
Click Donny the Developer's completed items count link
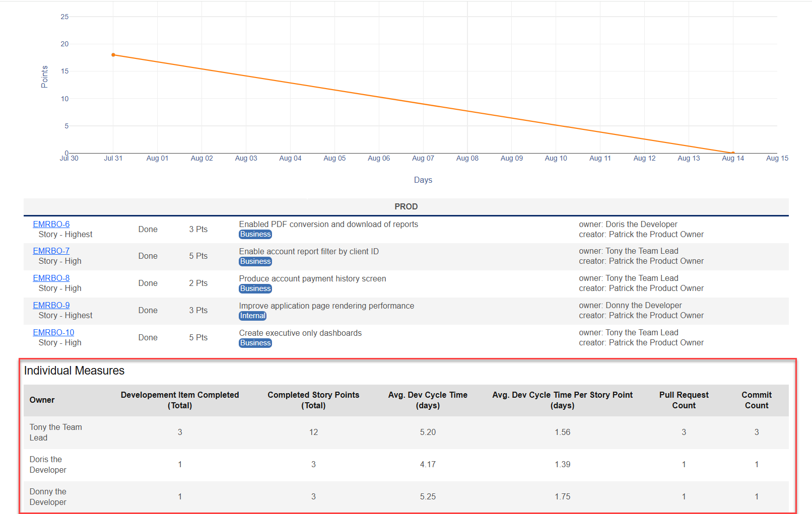coord(180,496)
